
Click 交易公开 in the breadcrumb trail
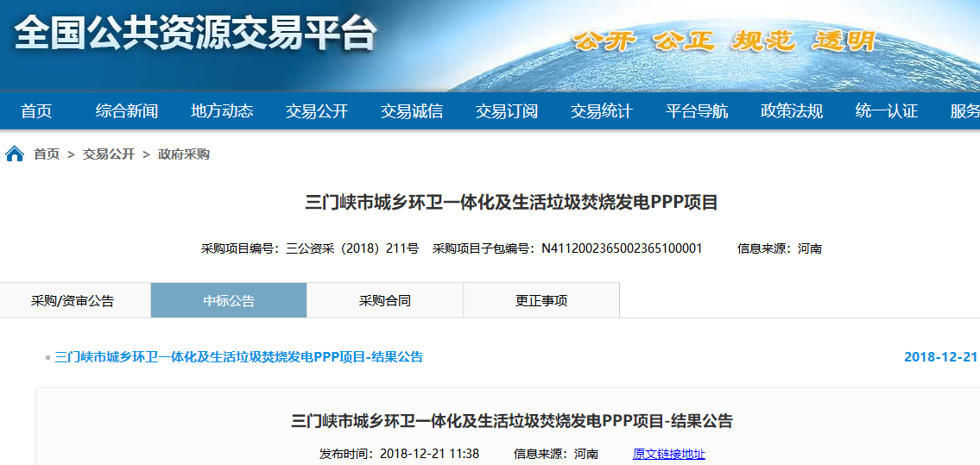pos(109,154)
